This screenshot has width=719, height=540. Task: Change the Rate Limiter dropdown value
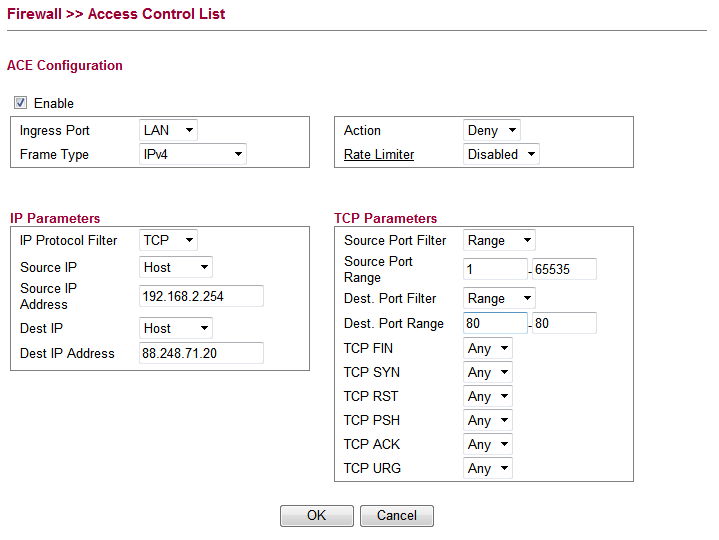[501, 154]
